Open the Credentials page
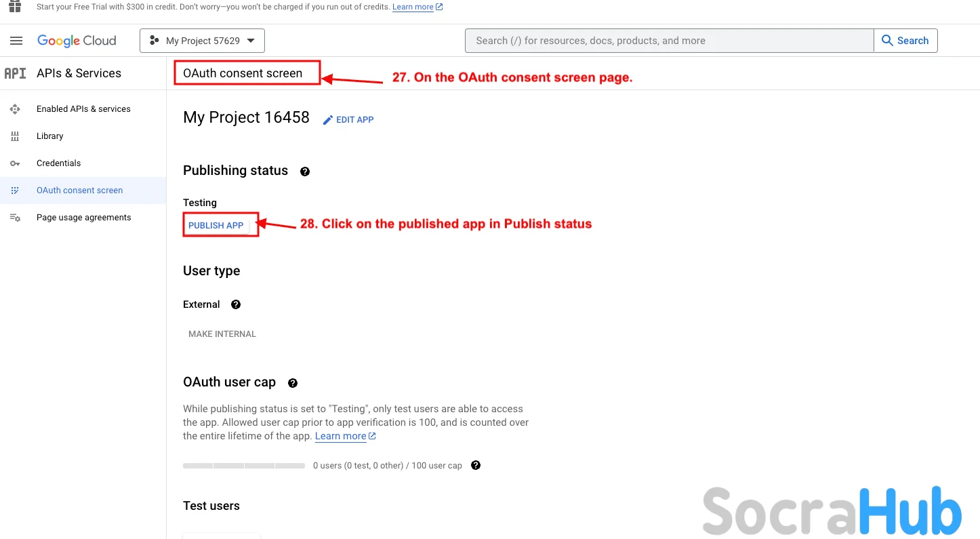This screenshot has height=539, width=980. tap(58, 163)
